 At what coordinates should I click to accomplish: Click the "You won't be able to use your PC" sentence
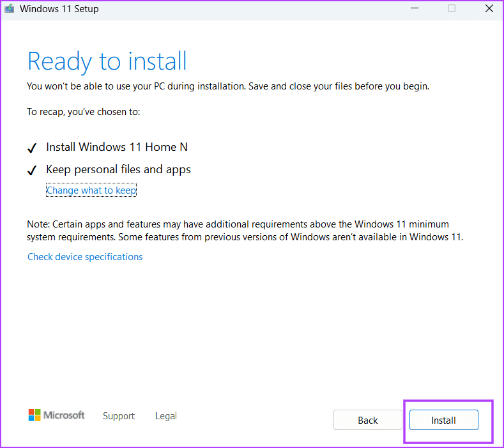click(228, 86)
